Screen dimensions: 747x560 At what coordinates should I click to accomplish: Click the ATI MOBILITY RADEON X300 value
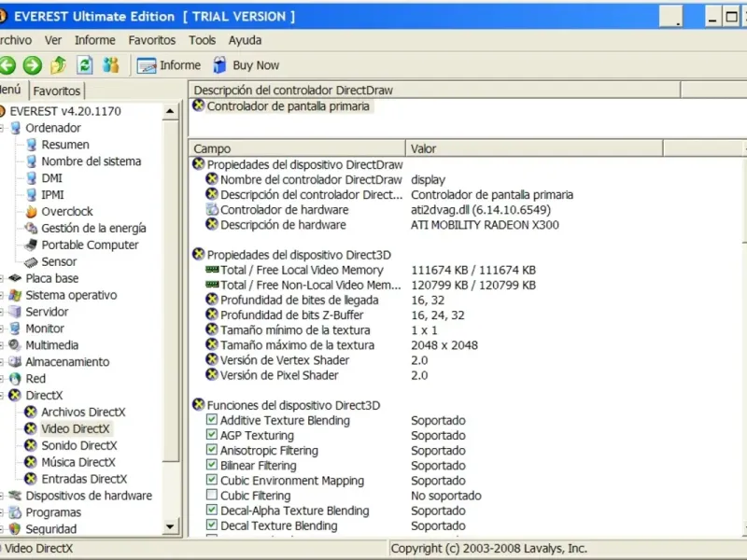click(x=485, y=225)
